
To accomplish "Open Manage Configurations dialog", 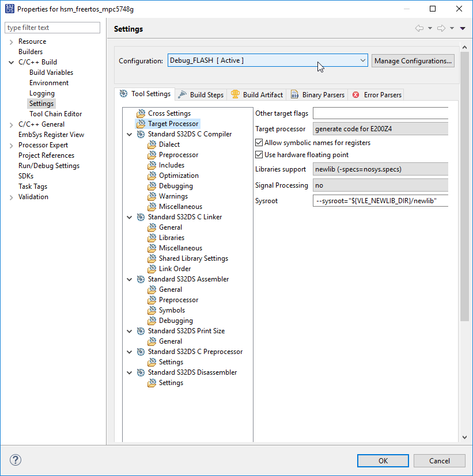I will click(x=413, y=60).
